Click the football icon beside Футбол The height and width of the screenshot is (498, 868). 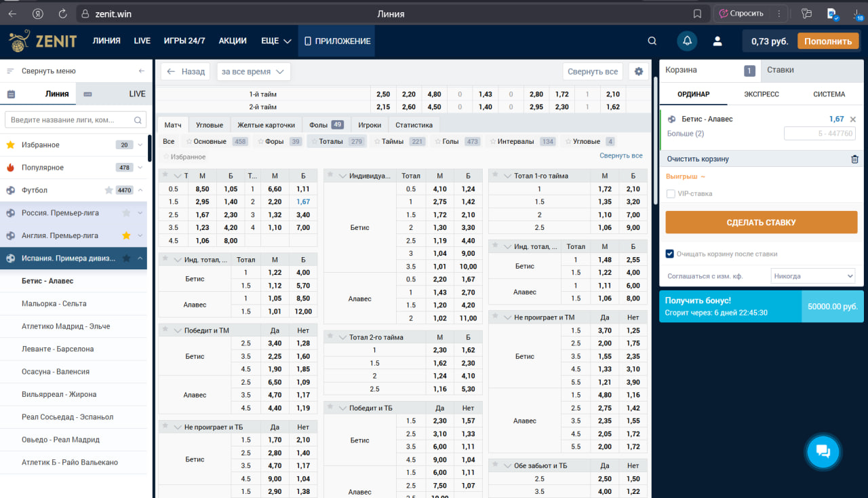(10, 190)
